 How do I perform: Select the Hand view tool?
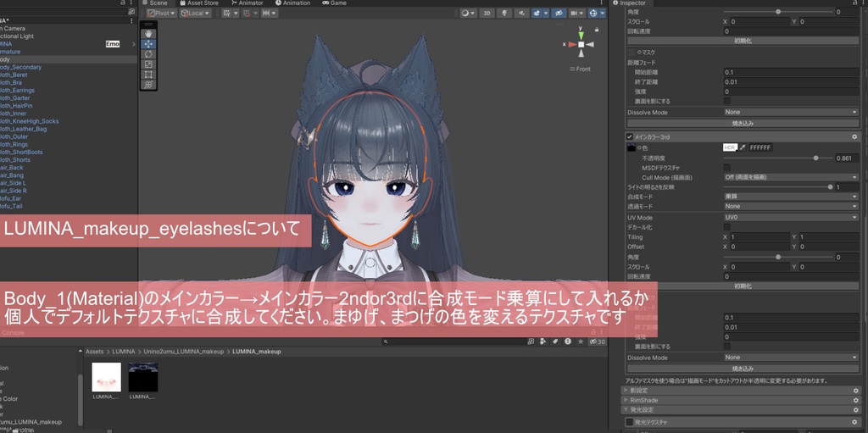[148, 34]
